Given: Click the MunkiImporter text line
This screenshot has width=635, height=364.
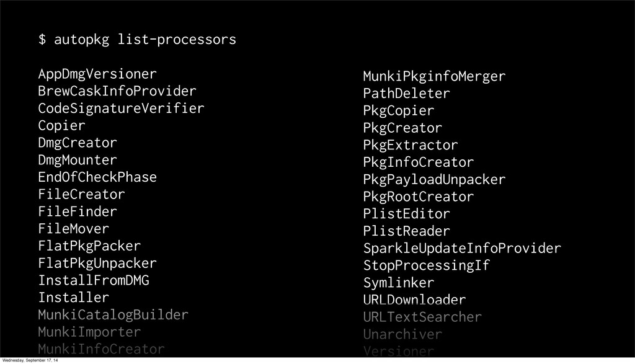Looking at the screenshot, I should tap(89, 331).
